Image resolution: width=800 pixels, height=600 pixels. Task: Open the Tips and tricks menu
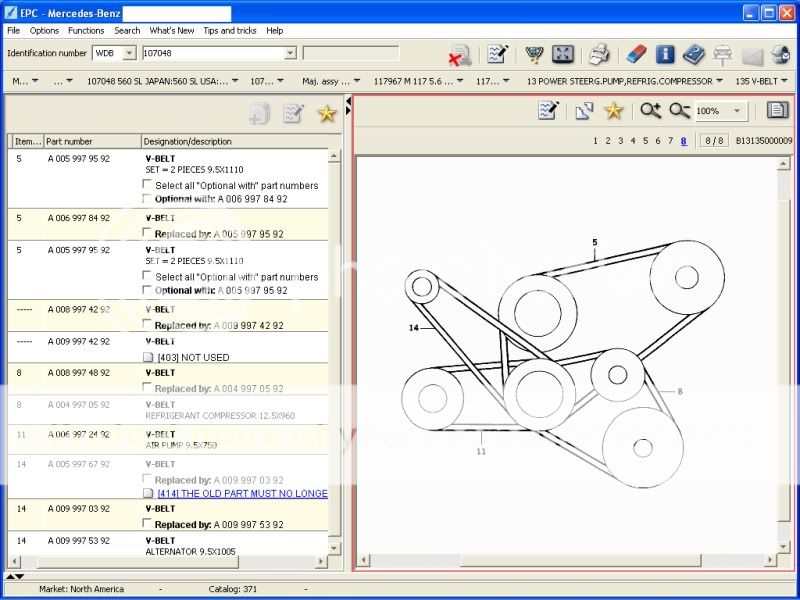coord(230,31)
